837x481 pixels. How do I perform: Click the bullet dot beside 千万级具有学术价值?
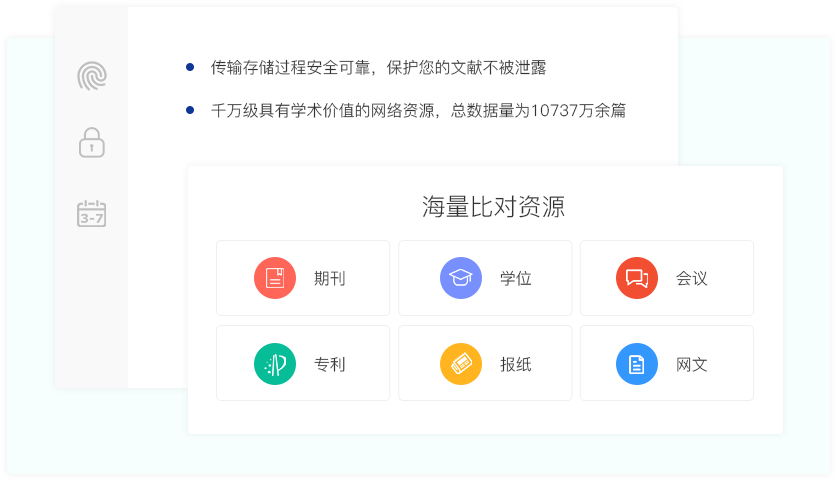pos(190,110)
